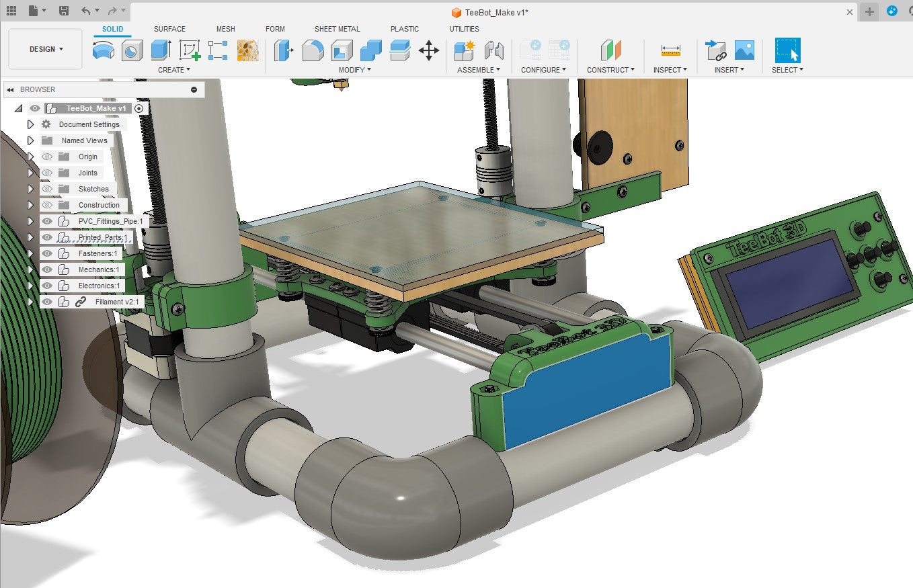Select the Combine tool icon
The image size is (913, 588).
pos(371,50)
